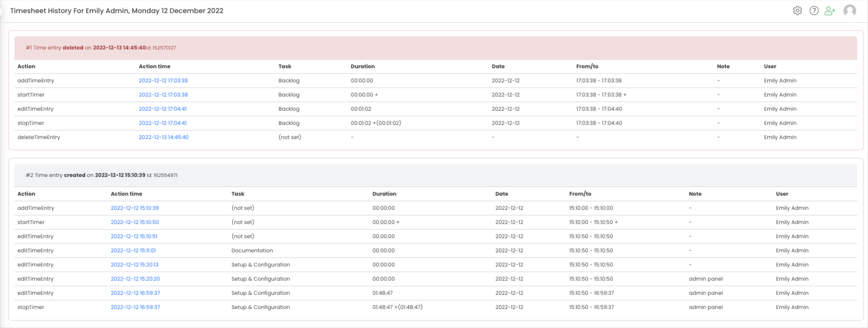Click action time 2022-12-12 15:10:39
The width and height of the screenshot is (868, 328).
pyautogui.click(x=134, y=208)
